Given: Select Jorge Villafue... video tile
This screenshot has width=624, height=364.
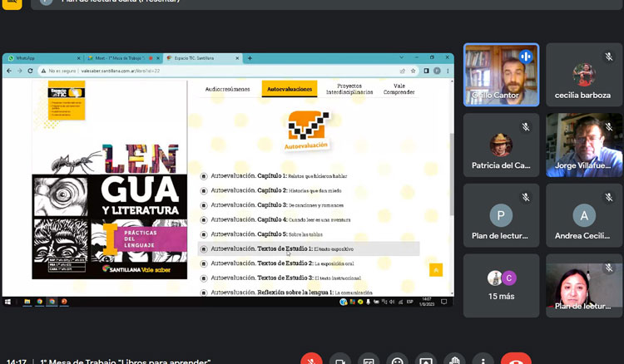Looking at the screenshot, I should tap(584, 145).
